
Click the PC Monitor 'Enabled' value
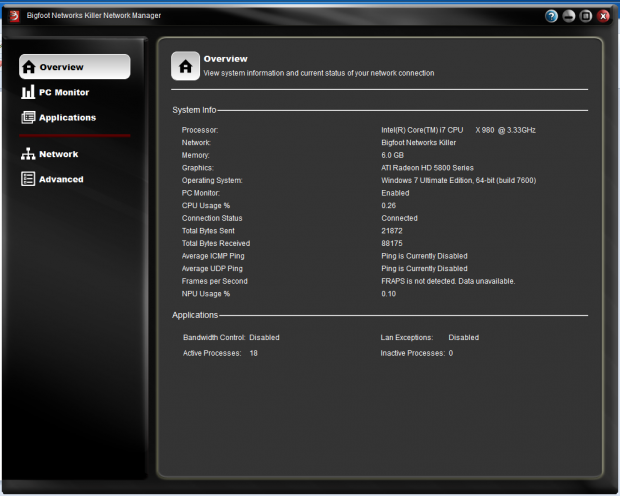(x=395, y=193)
